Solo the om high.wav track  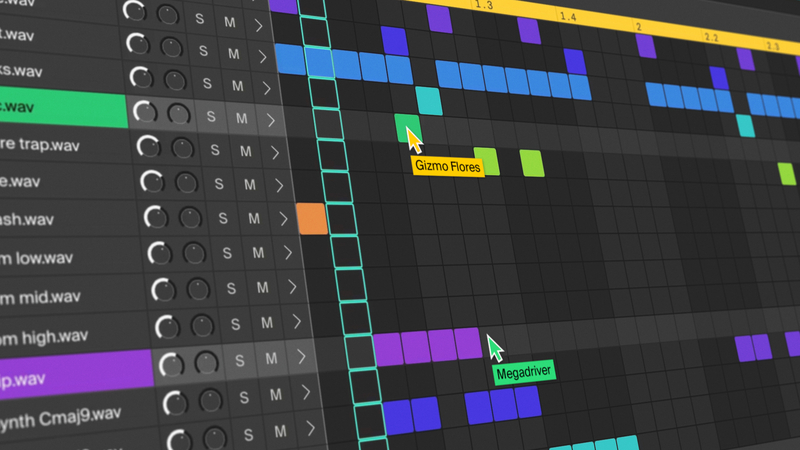(235, 324)
